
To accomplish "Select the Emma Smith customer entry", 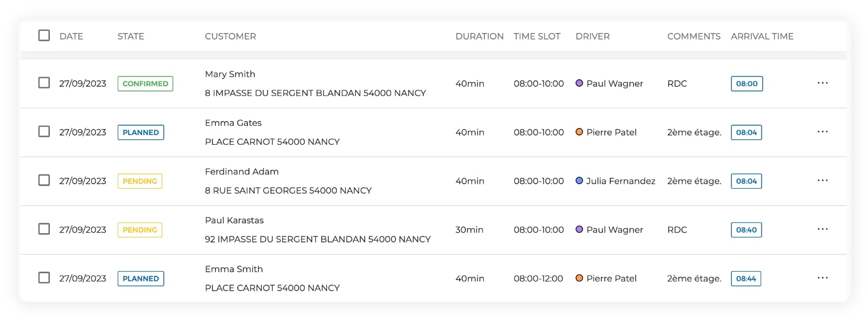I will click(x=234, y=269).
